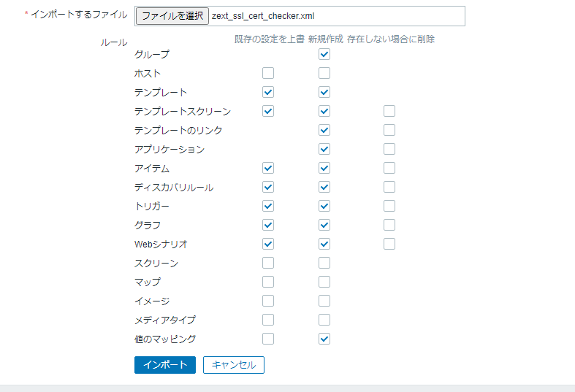
Task: Check マップ 新規作成 checkbox
Action: 324,282
